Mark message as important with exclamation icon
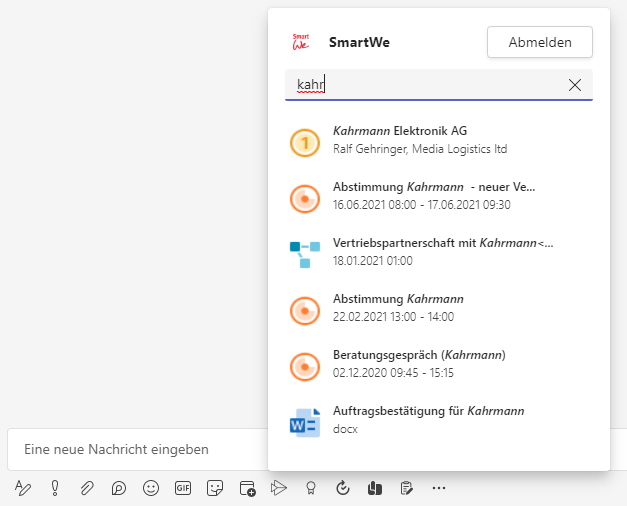Image resolution: width=627 pixels, height=506 pixels. [x=55, y=488]
